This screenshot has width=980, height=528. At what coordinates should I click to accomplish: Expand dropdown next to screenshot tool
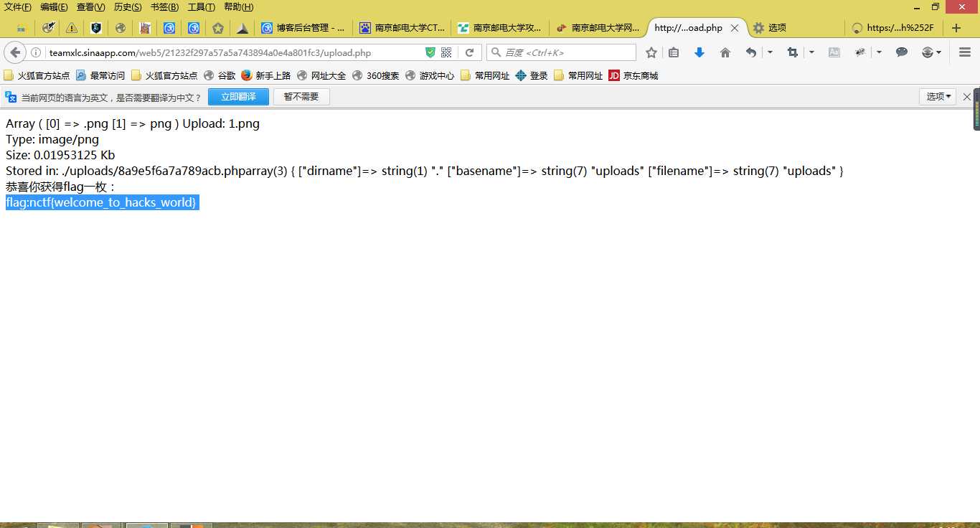811,52
